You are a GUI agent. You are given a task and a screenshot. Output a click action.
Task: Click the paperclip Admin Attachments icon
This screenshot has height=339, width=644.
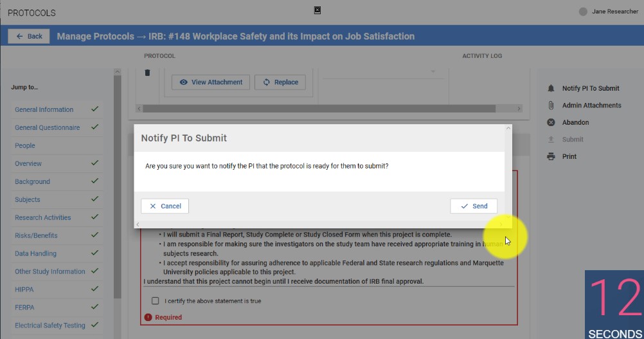[551, 105]
